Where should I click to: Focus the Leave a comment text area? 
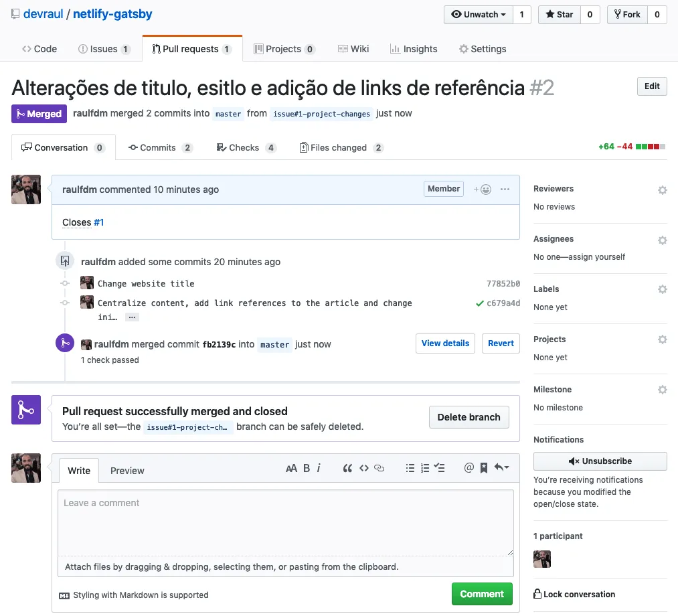(x=285, y=522)
